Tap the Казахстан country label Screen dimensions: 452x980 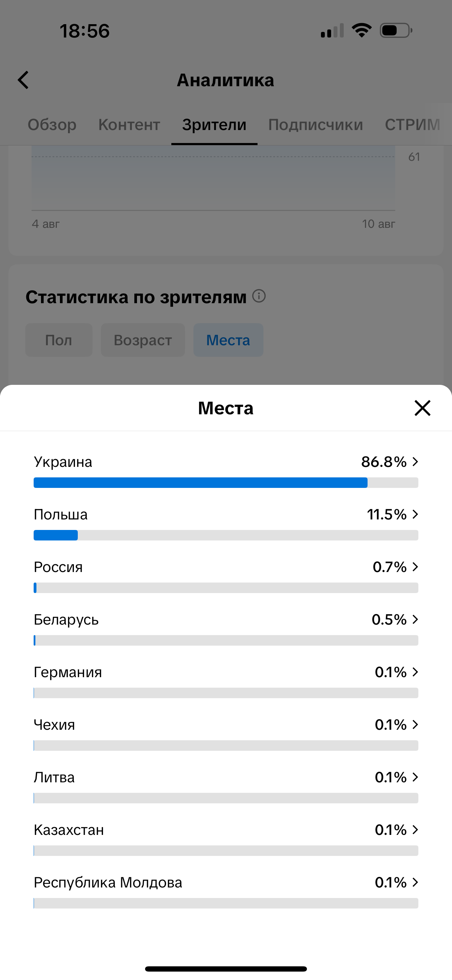point(69,830)
